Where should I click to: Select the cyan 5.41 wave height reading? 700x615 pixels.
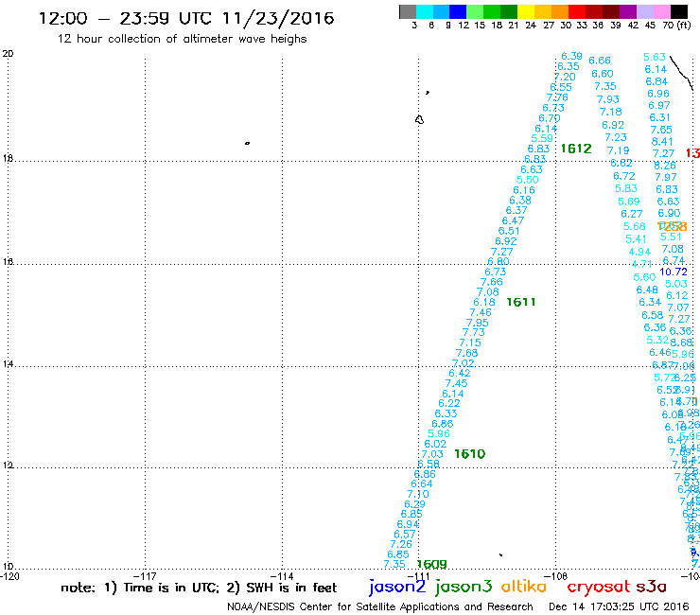tap(637, 239)
